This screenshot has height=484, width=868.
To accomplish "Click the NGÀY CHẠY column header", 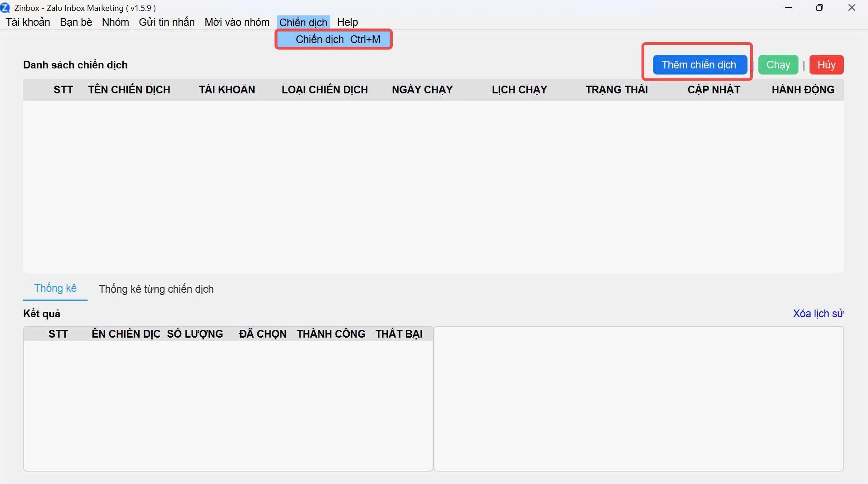I will pos(422,90).
